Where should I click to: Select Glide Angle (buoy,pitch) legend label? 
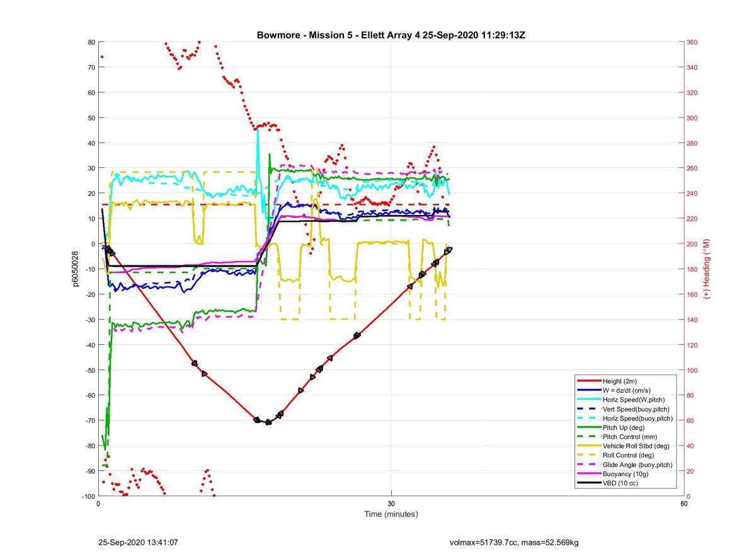pos(638,465)
